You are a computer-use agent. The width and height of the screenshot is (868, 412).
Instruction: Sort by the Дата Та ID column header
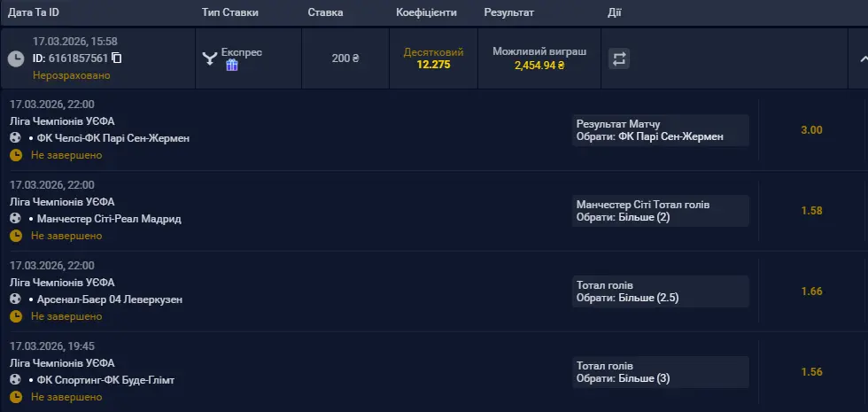35,13
